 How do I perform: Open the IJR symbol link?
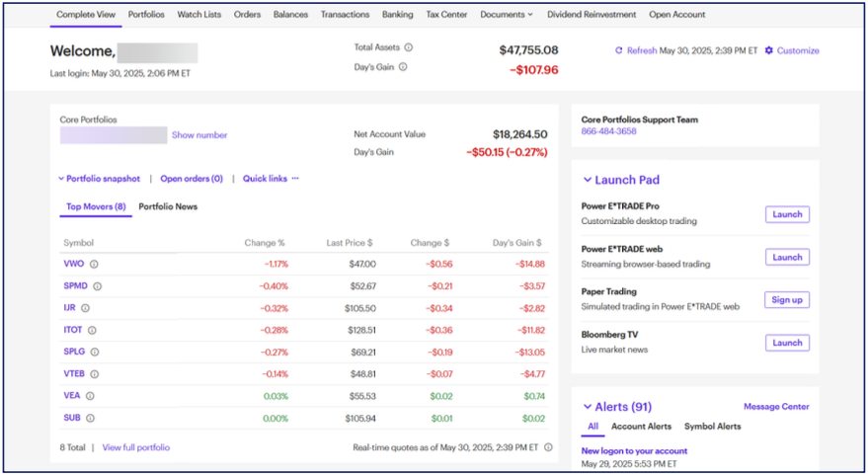[x=69, y=308]
